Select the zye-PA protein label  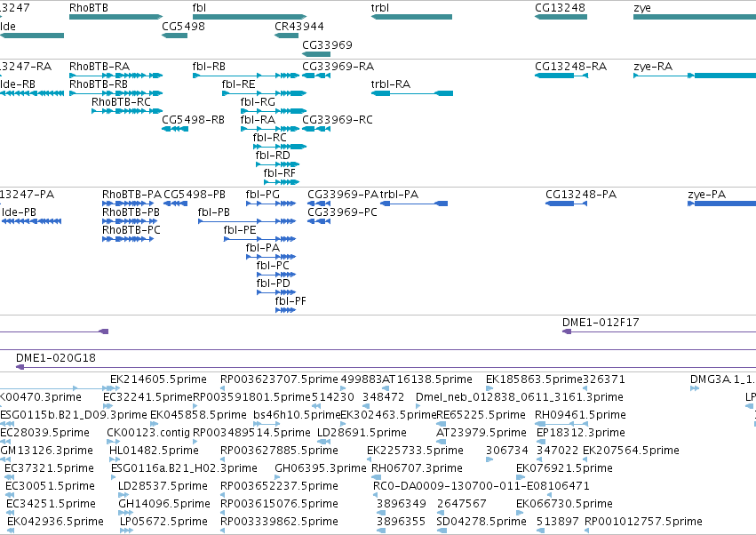click(707, 195)
